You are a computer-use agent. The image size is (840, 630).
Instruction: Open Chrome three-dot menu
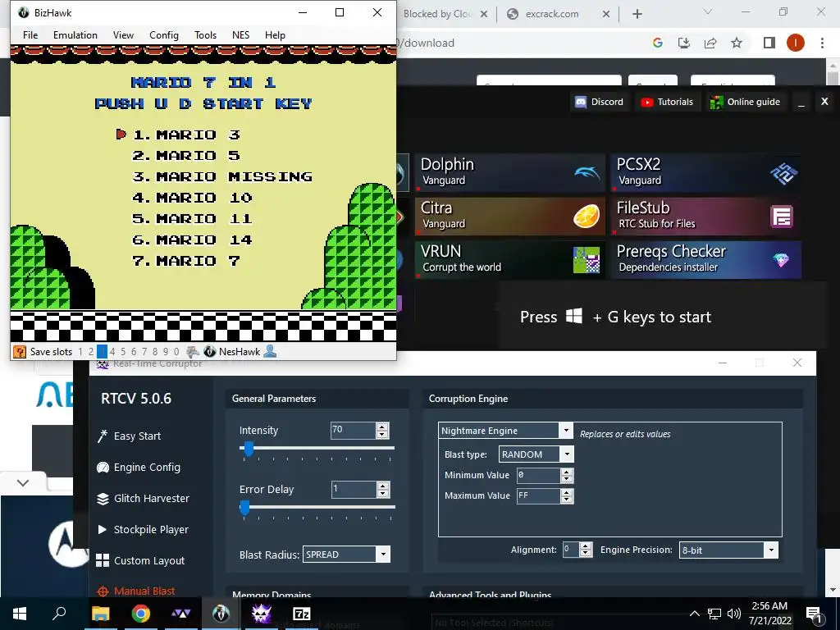[x=822, y=43]
